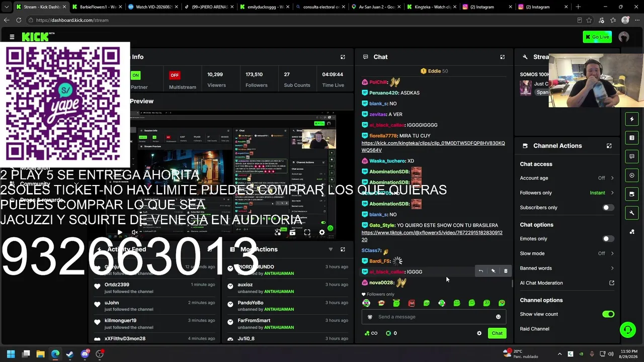This screenshot has height=362, width=644.
Task: Click the three-dots widgets sidebar icon
Action: coord(632,232)
